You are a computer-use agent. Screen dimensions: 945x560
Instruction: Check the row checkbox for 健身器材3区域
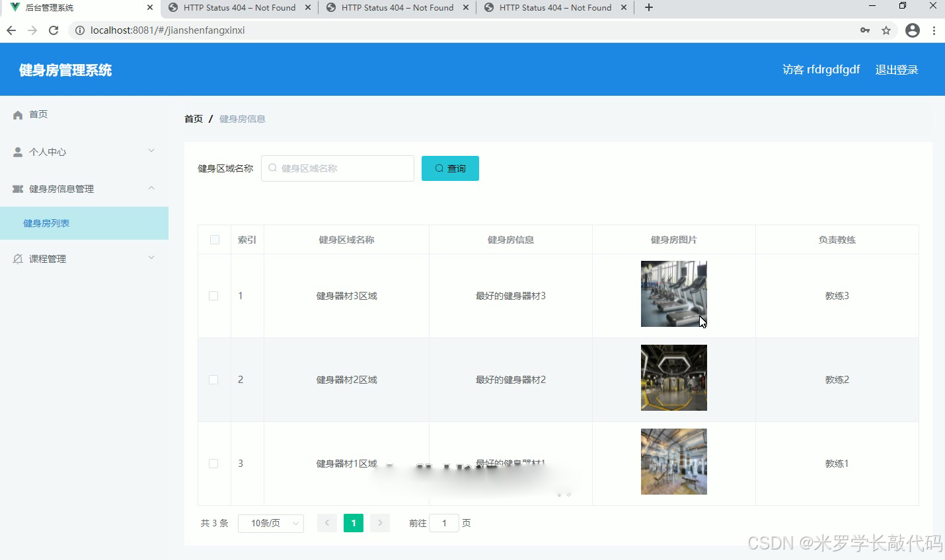pyautogui.click(x=213, y=295)
